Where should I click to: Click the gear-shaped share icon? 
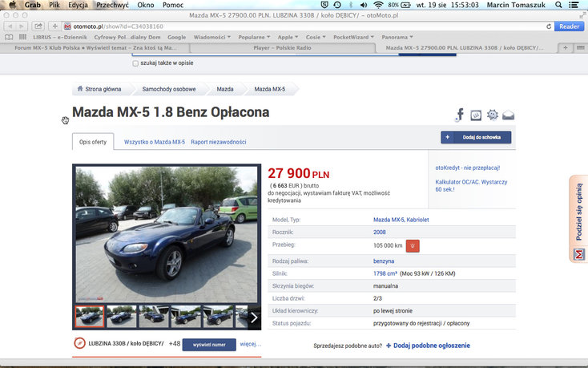[x=493, y=115]
